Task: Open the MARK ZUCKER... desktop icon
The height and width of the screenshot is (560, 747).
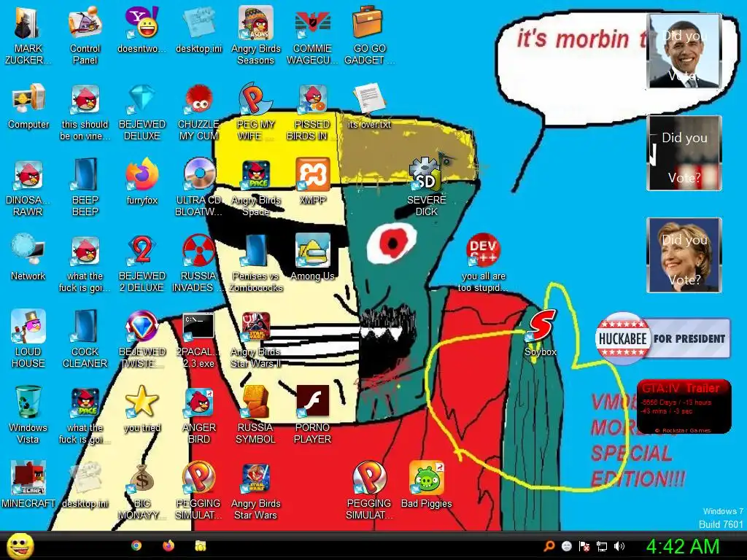Action: [x=28, y=36]
